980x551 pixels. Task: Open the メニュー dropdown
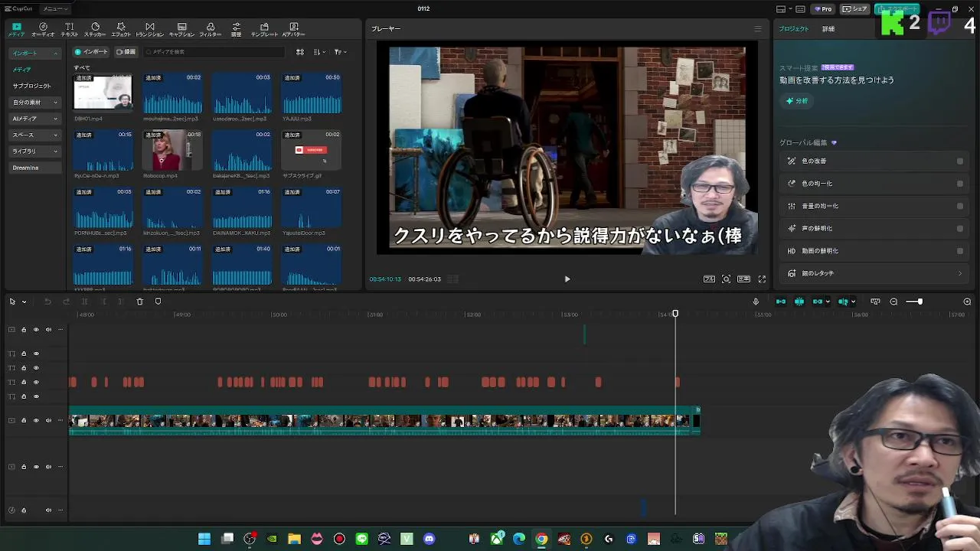55,9
